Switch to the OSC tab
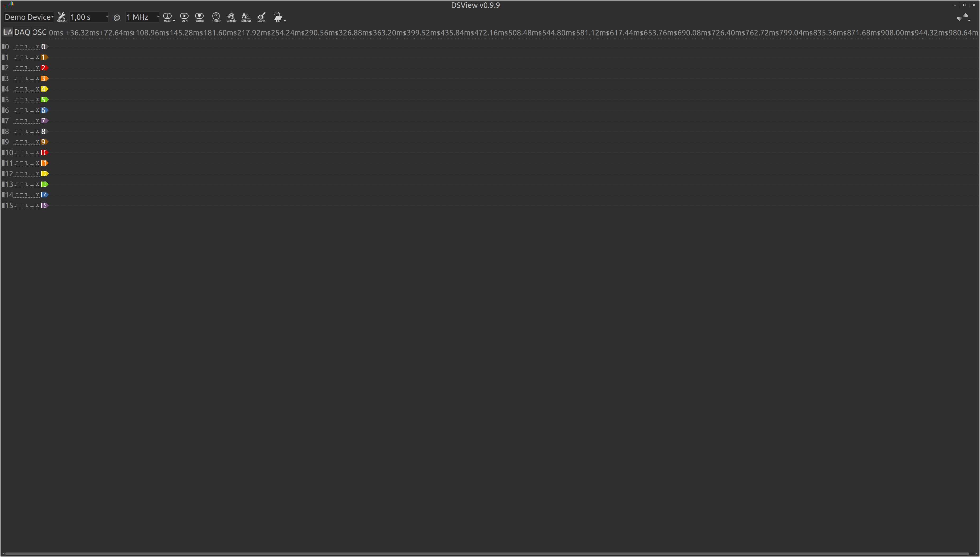Viewport: 980px width, 557px height. [x=39, y=33]
